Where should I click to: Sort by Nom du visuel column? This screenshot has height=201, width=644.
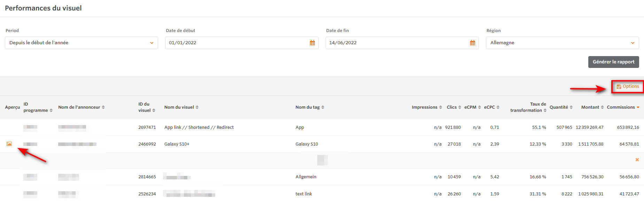point(181,107)
